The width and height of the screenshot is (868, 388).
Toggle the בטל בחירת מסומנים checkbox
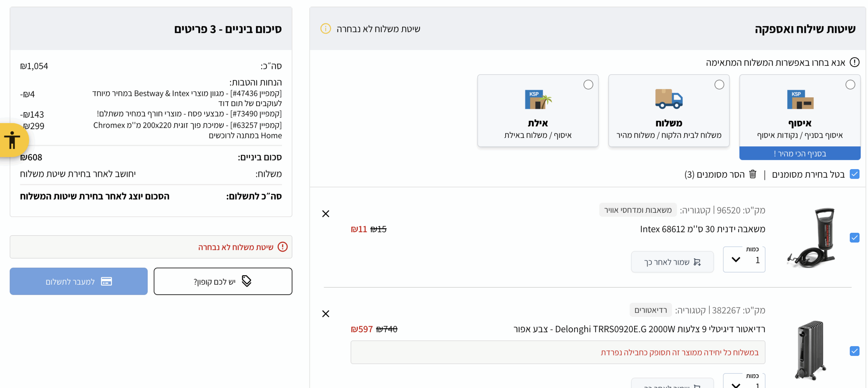[854, 174]
